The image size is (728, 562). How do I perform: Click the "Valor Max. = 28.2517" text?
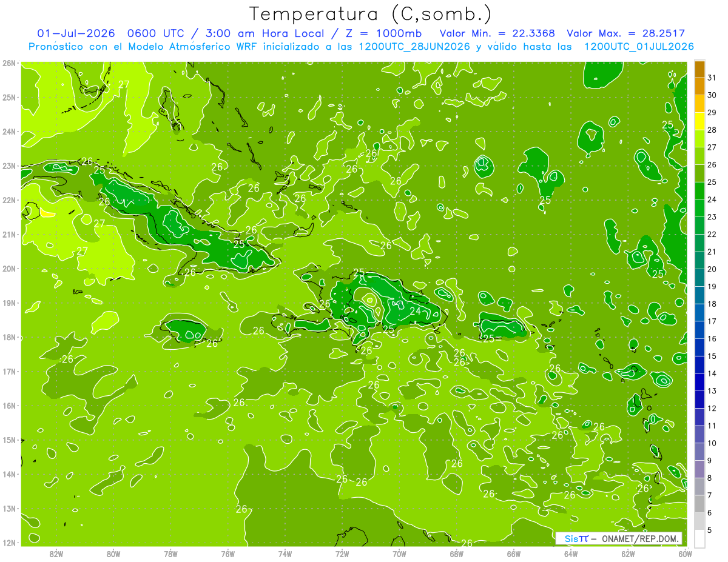point(626,33)
